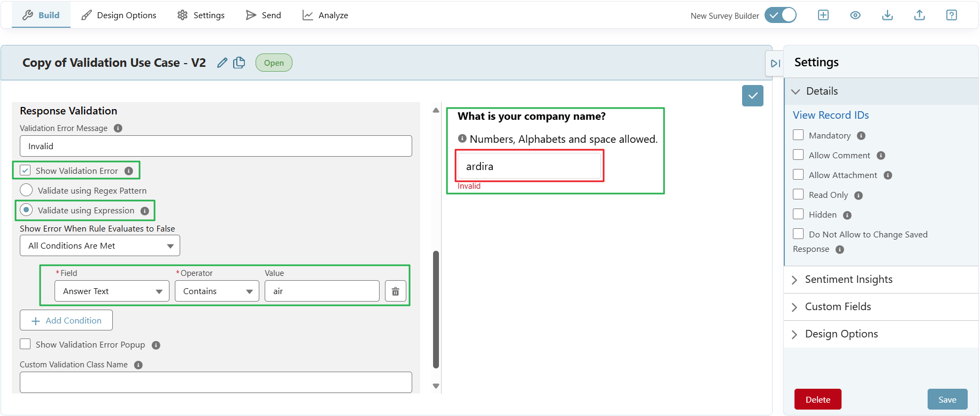
Task: Select Validate using Regex Pattern radio
Action: 26,190
